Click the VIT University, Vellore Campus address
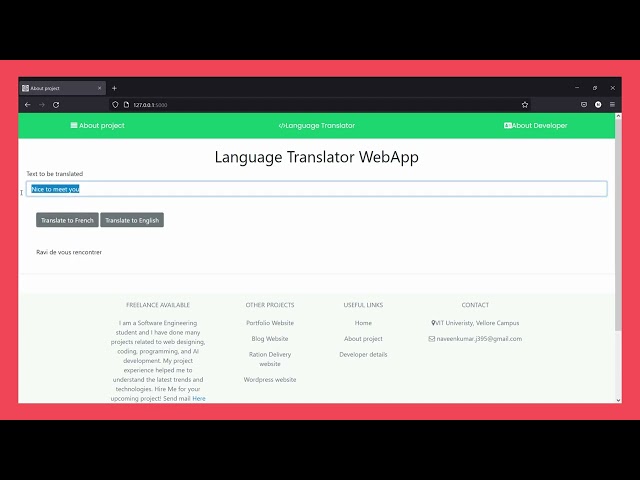 477,323
